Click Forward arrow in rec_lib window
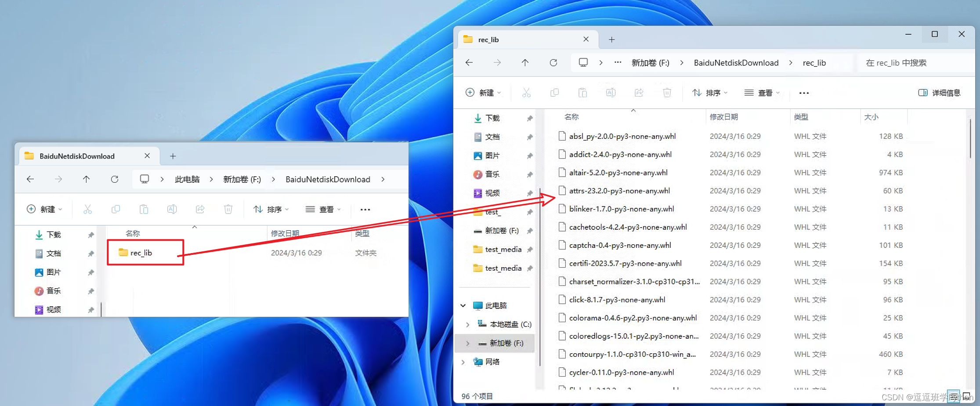The image size is (980, 406). click(497, 63)
